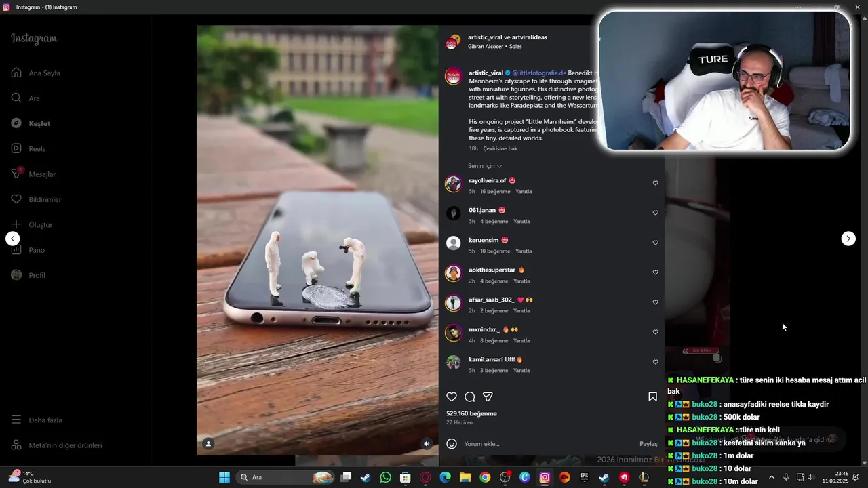Open emoji picker in comment box

point(452,444)
